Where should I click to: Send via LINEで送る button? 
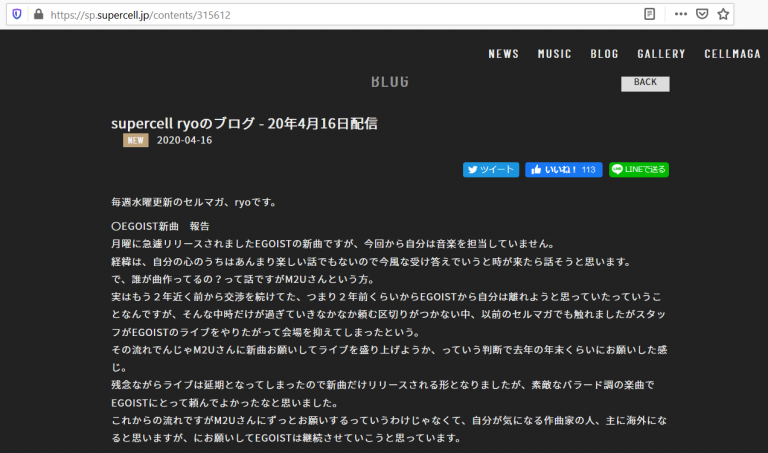click(x=639, y=169)
